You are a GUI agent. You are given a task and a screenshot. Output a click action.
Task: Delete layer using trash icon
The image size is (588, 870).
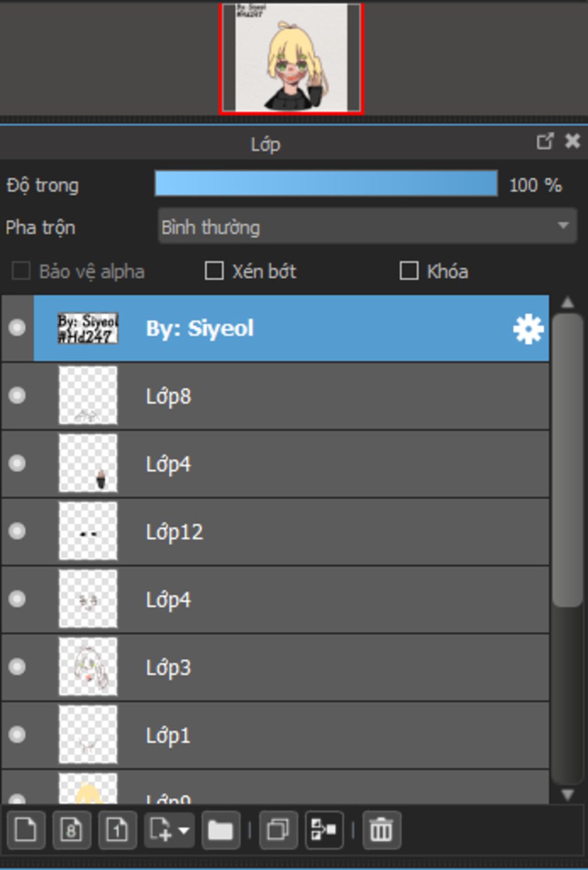pyautogui.click(x=381, y=830)
